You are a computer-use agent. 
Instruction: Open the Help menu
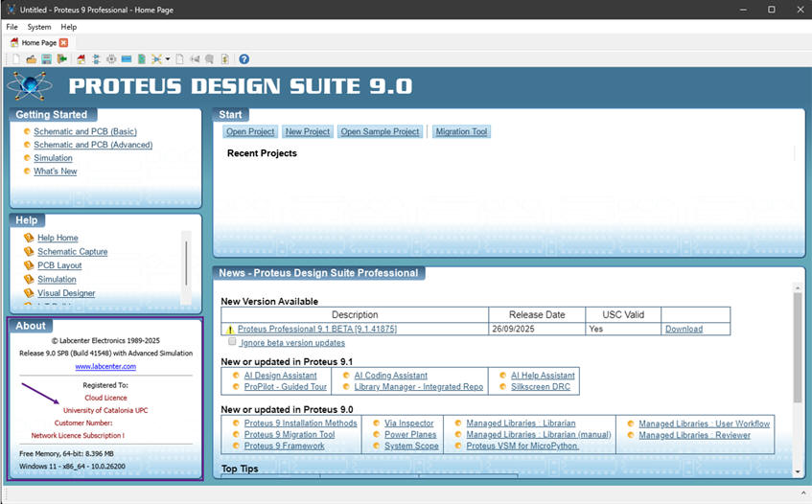coord(68,27)
